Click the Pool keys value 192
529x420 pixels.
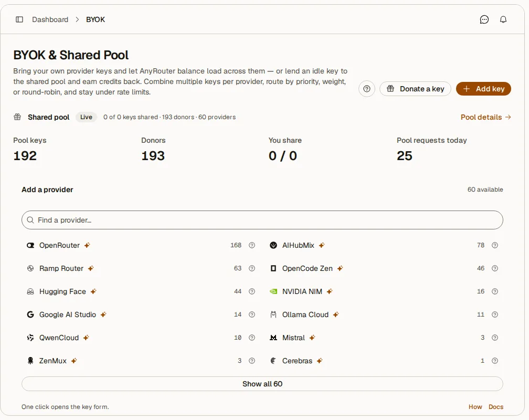[25, 156]
